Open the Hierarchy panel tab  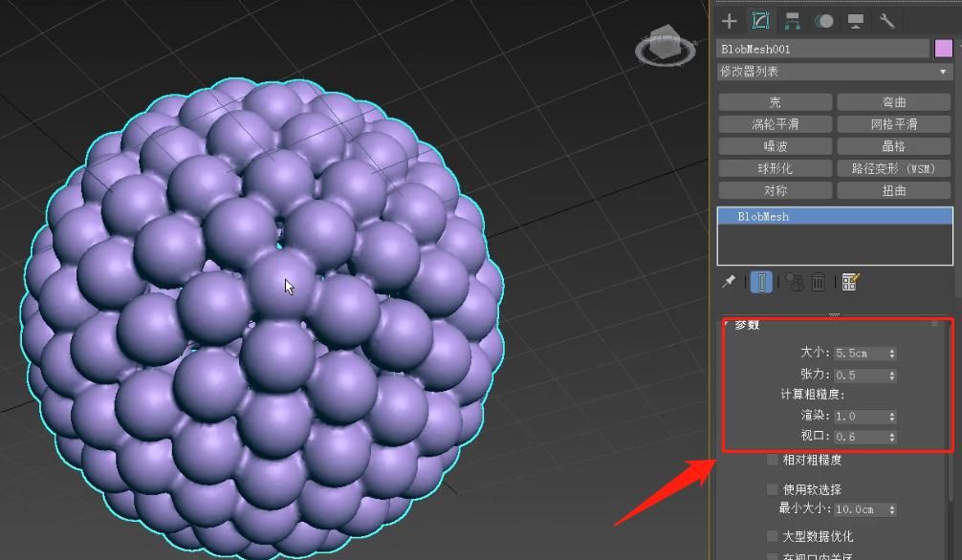(x=793, y=21)
